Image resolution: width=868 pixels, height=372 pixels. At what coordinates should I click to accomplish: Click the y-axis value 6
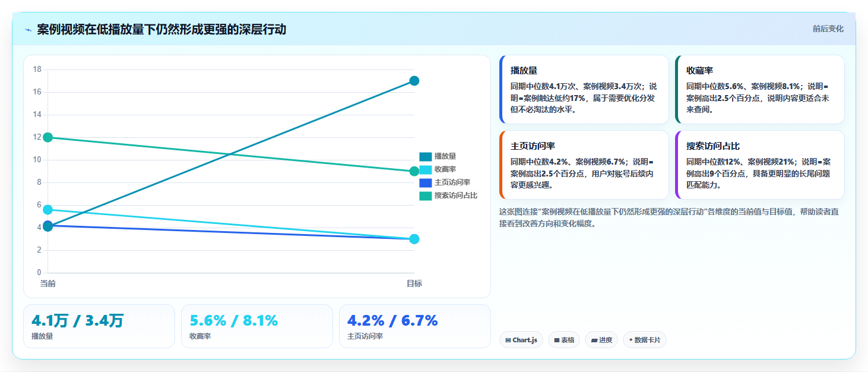39,205
